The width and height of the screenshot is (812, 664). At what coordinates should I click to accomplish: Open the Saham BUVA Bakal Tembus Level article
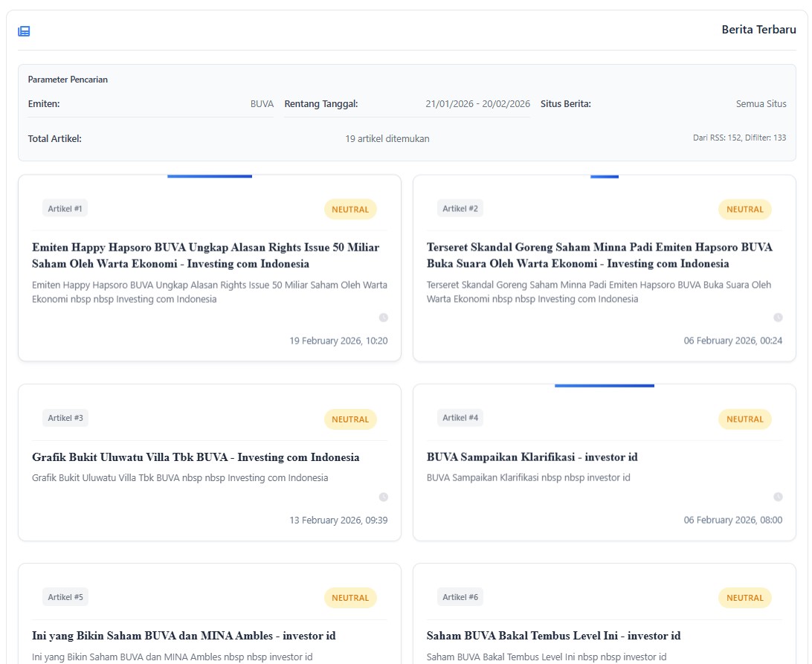point(553,636)
